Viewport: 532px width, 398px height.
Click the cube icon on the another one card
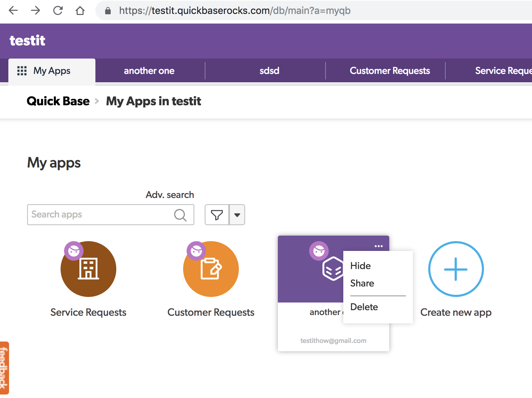pyautogui.click(x=333, y=268)
